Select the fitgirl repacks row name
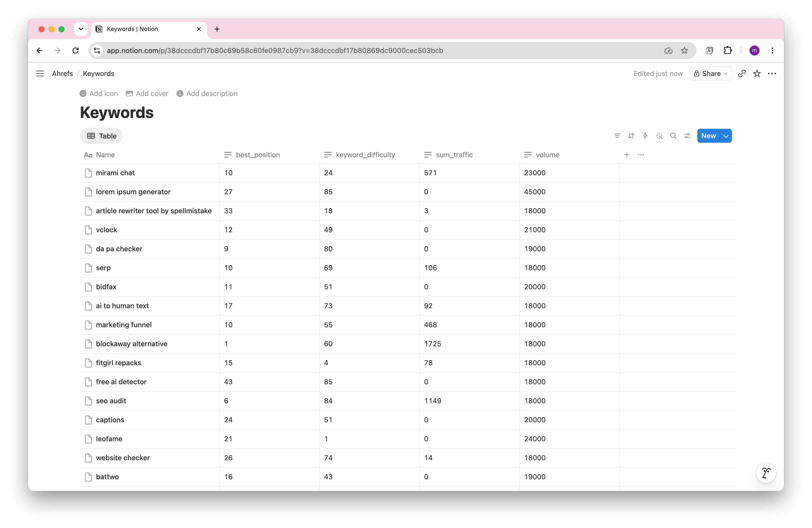 pyautogui.click(x=118, y=363)
